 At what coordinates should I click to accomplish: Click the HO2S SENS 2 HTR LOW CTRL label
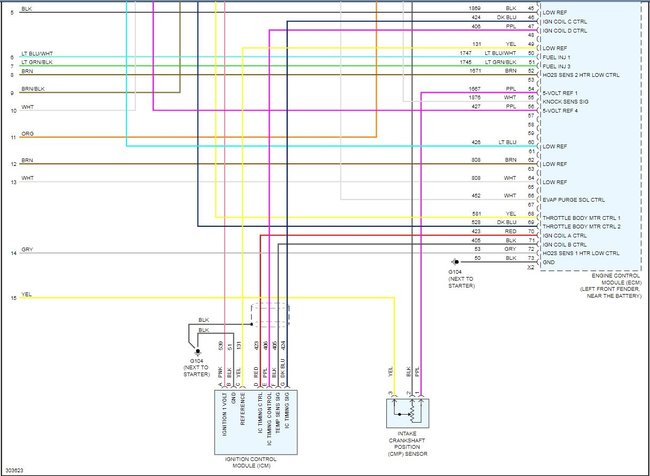point(581,75)
